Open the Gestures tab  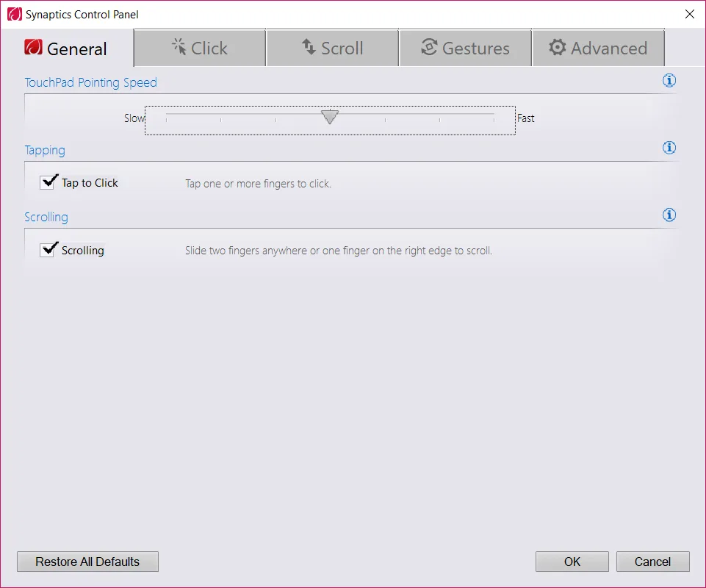click(x=465, y=48)
